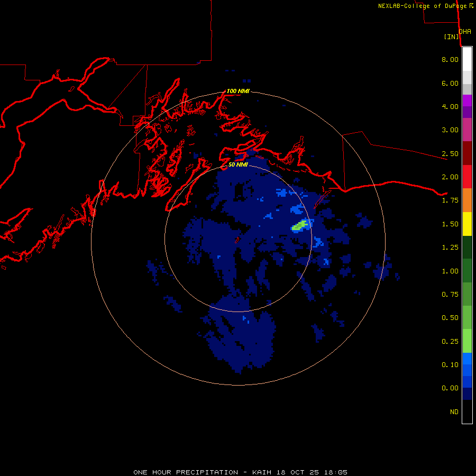Click the green precipitation cell on the radar
The height and width of the screenshot is (476, 476).
click(x=300, y=226)
